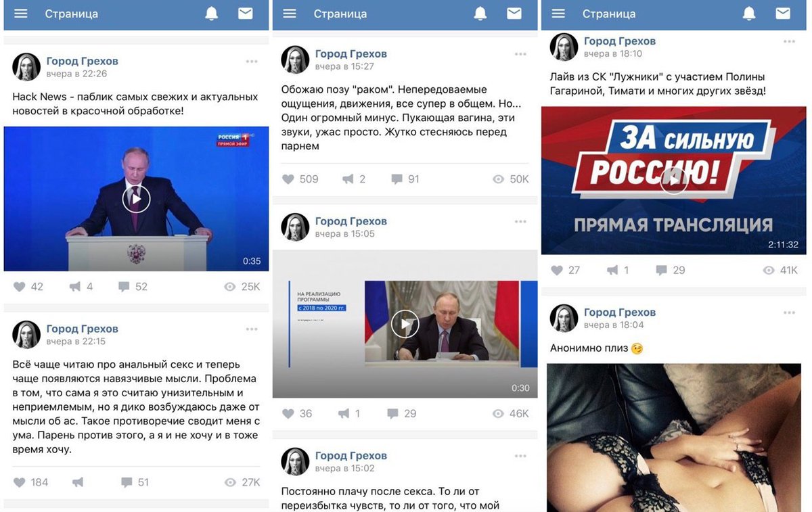Open messages envelope in right screen
The height and width of the screenshot is (512, 812).
tap(783, 14)
